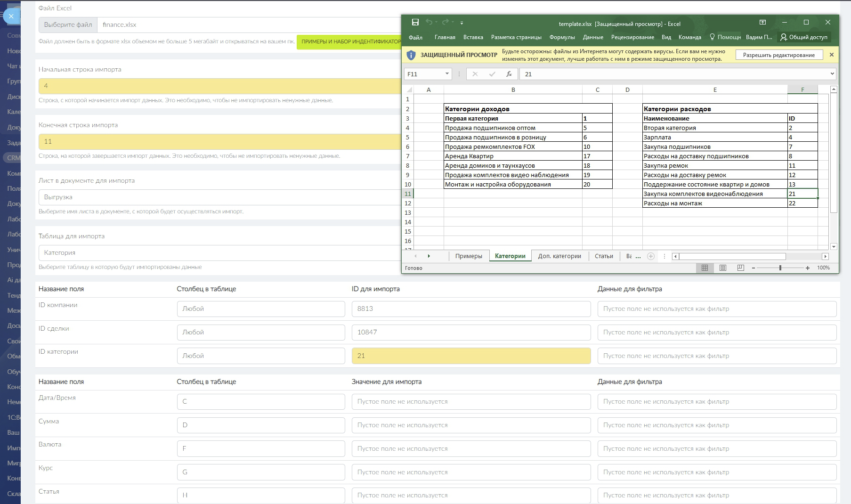851x504 pixels.
Task: Switch to the Статьи sheet tab
Action: [604, 256]
